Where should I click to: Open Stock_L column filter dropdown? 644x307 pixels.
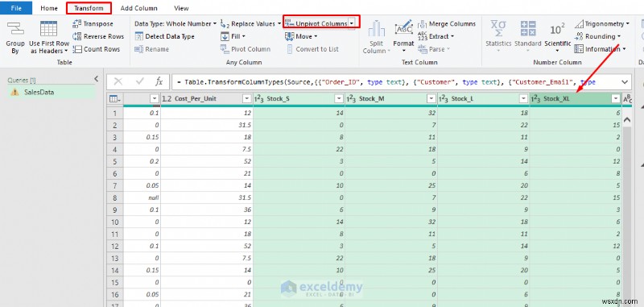pos(523,98)
